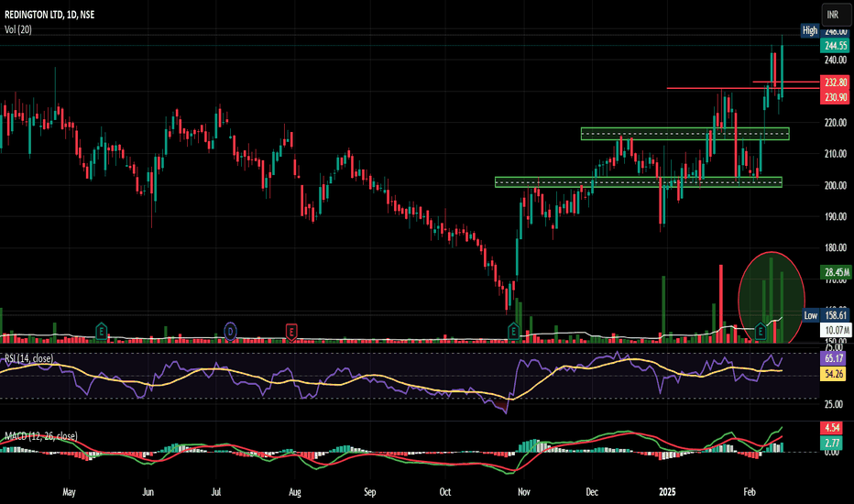The height and width of the screenshot is (504, 854).
Task: Click the May label on the time axis
Action: tap(69, 492)
